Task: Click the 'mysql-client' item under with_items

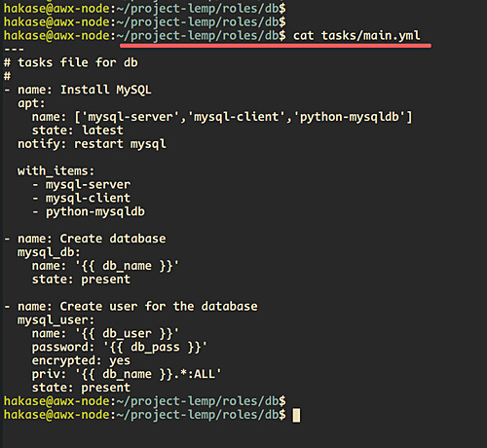Action: (x=88, y=198)
